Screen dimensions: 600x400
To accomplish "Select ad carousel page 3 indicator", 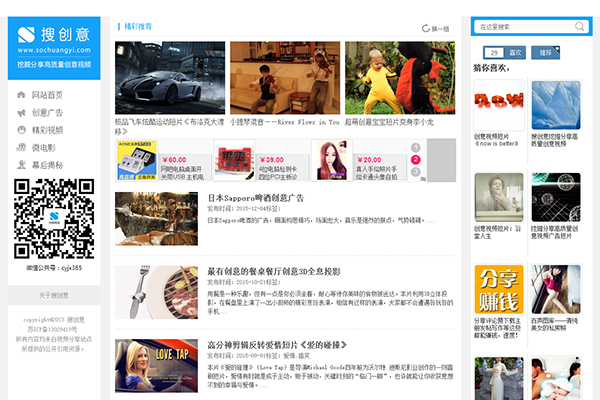I will coord(415,172).
